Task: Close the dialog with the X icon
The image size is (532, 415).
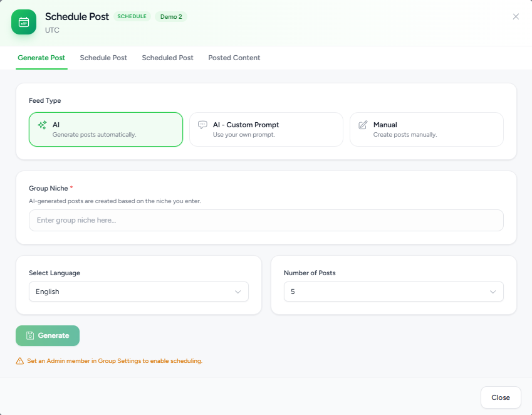Action: (x=516, y=17)
